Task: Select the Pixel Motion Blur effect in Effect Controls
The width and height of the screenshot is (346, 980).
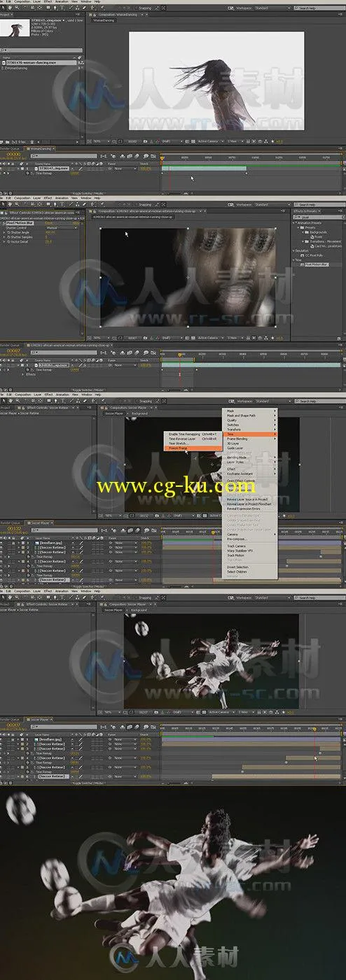Action: tap(20, 222)
